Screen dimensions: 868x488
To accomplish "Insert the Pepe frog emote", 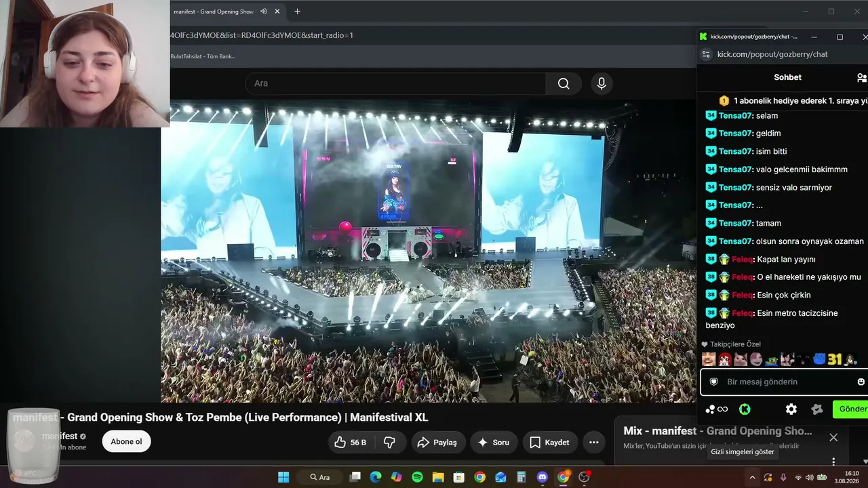I will click(772, 359).
